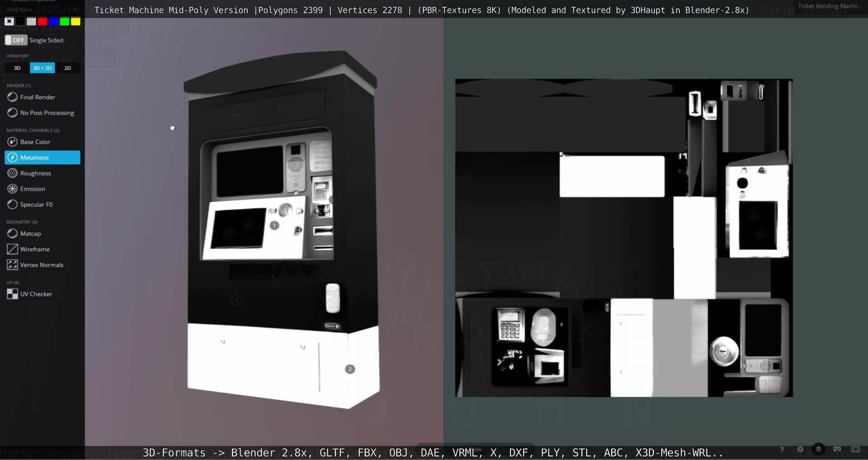
Task: Toggle the Single Sided OFF switch
Action: click(16, 40)
